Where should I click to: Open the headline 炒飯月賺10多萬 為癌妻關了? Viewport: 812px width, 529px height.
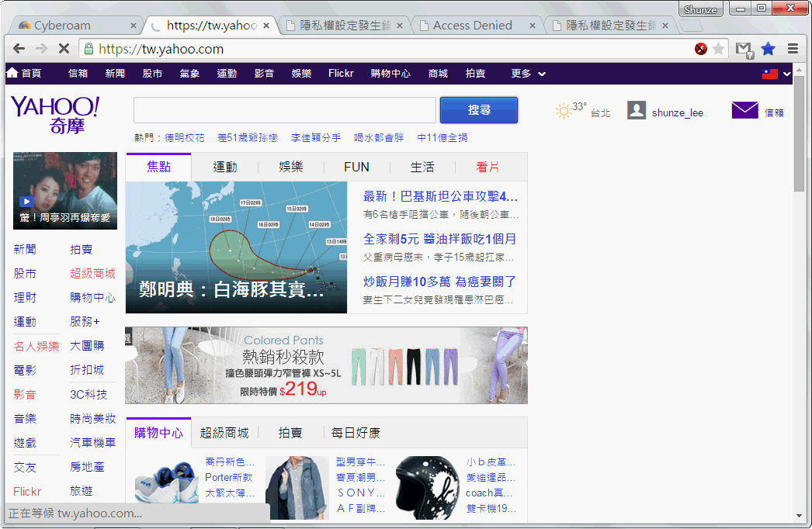click(439, 282)
